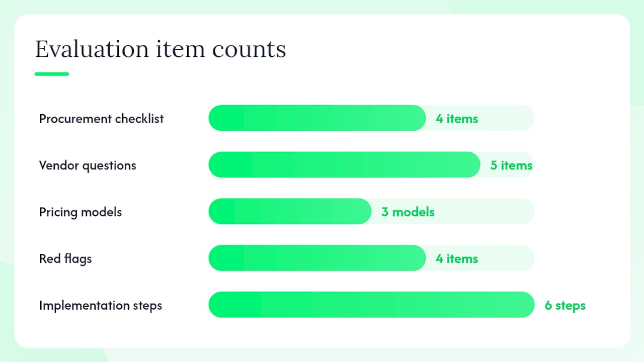Click the Pricing models green bar
Viewport: 644px width, 362px height.
pos(290,211)
